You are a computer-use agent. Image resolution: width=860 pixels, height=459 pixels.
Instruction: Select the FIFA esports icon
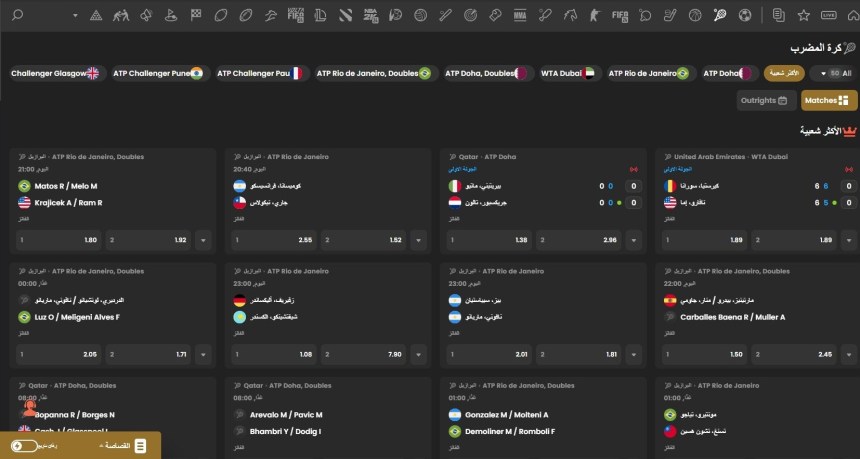(620, 15)
